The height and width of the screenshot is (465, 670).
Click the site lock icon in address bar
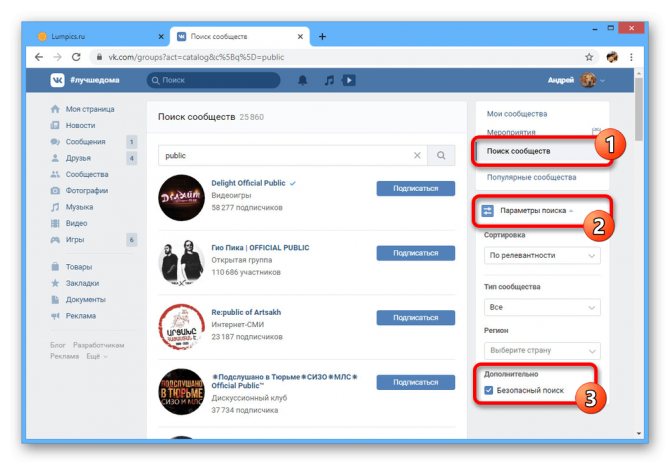[99, 57]
